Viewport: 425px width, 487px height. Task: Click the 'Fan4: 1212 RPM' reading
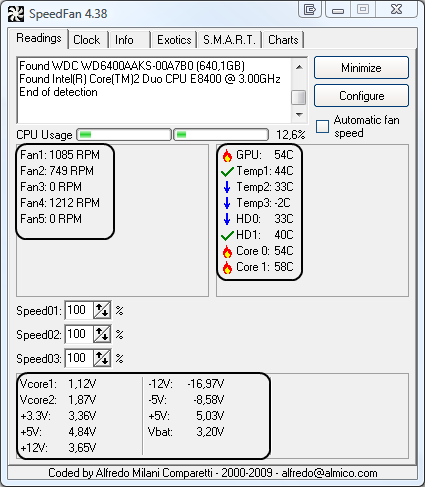60,203
